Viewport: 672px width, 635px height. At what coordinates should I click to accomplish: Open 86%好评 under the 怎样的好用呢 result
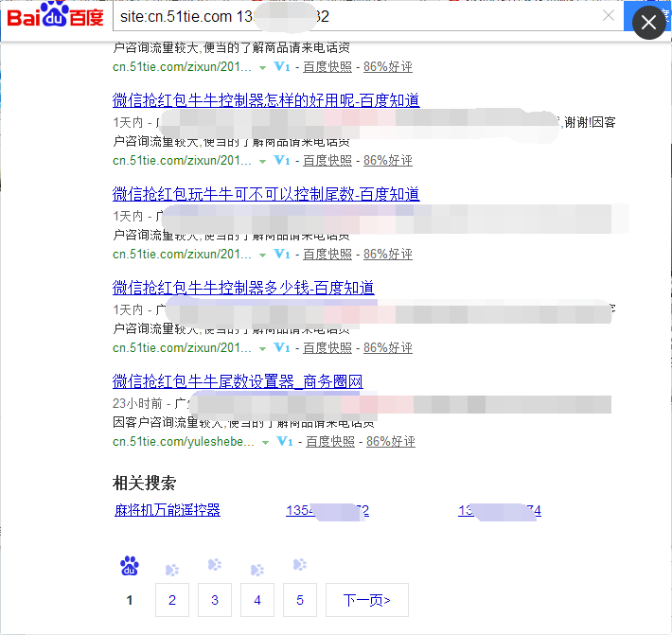388,161
